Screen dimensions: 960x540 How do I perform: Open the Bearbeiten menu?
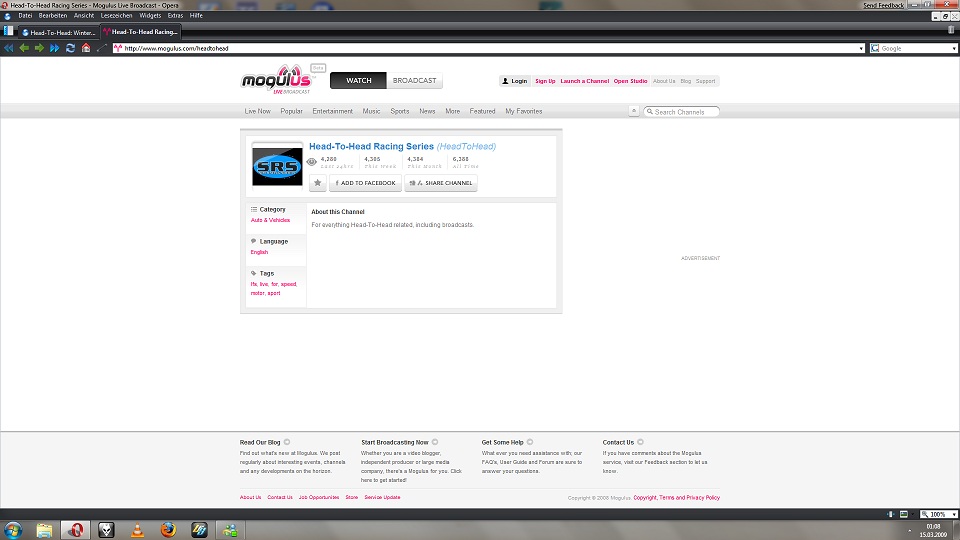[x=53, y=15]
